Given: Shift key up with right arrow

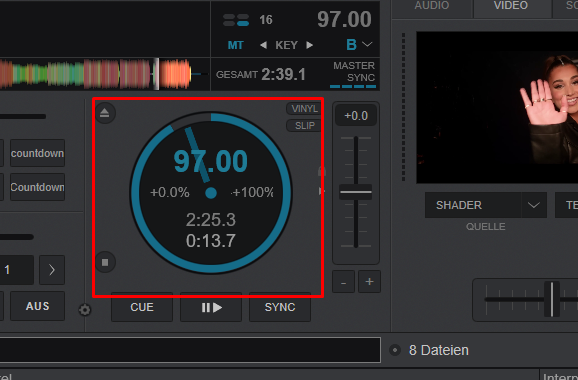Looking at the screenshot, I should click(310, 45).
